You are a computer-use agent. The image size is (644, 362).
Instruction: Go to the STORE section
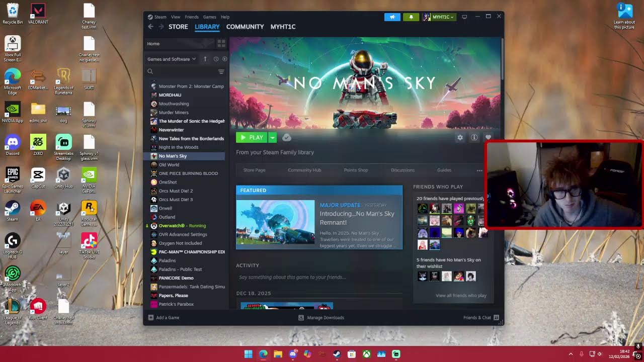(x=178, y=27)
